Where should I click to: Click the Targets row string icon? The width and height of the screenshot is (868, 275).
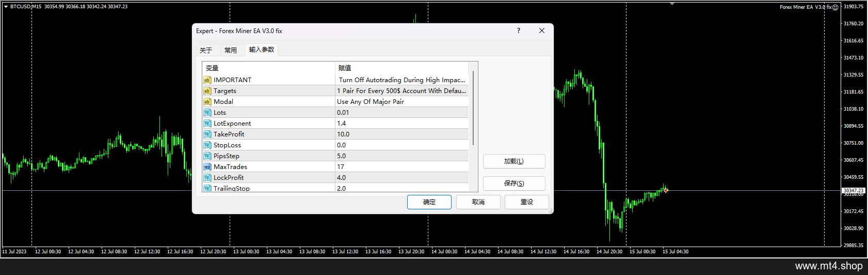(x=207, y=91)
